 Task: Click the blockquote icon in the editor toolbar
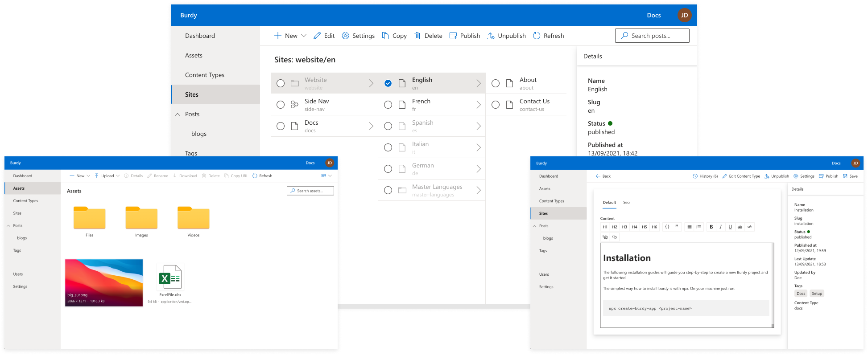677,227
